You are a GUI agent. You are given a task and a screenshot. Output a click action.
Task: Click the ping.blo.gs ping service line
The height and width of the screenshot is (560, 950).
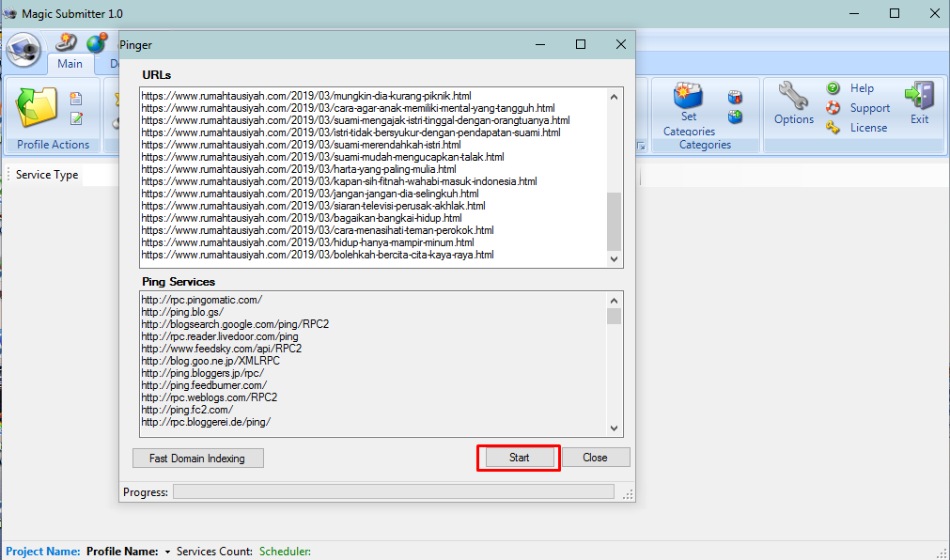(182, 312)
